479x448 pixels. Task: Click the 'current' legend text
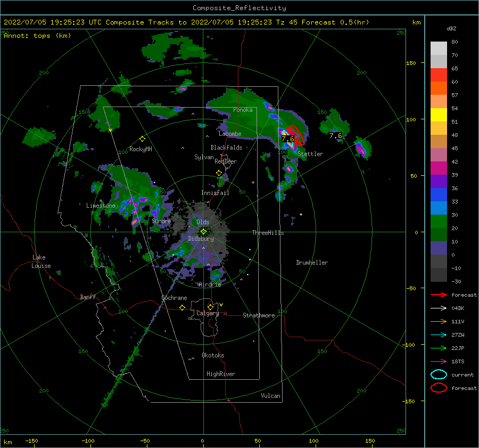(x=463, y=374)
